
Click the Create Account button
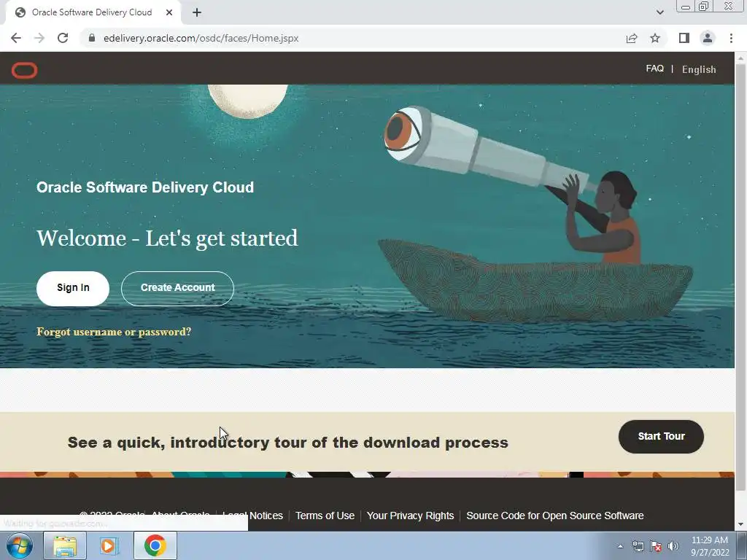[177, 288]
